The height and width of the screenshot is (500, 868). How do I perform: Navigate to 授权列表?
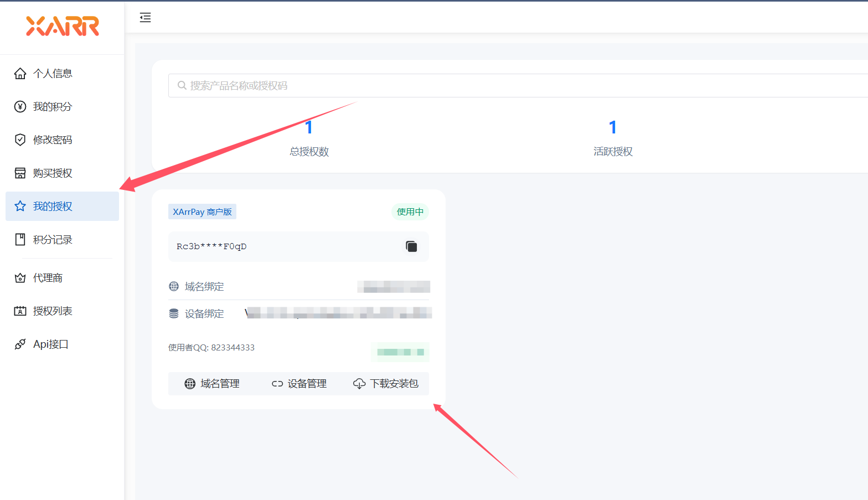[x=62, y=311]
